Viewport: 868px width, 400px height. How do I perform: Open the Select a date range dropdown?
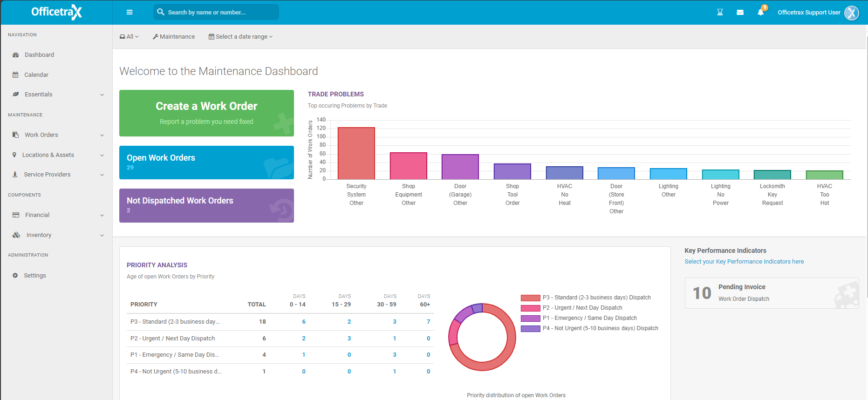click(x=240, y=37)
